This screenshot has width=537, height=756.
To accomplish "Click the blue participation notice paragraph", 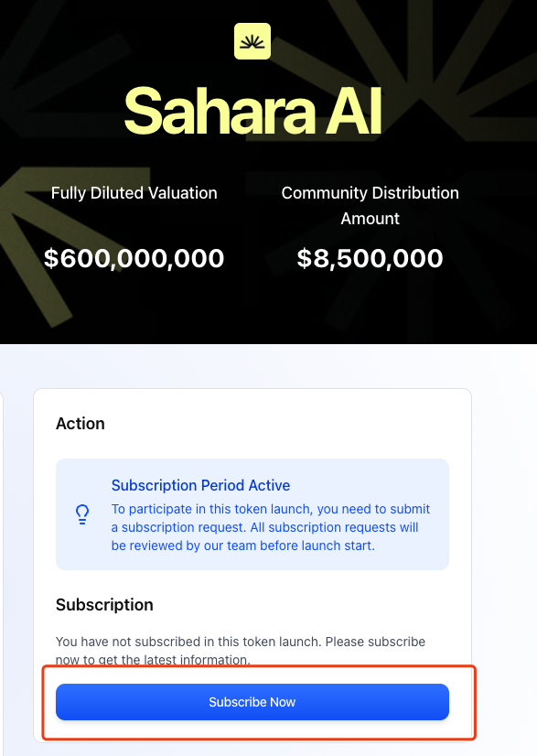I will [271, 527].
